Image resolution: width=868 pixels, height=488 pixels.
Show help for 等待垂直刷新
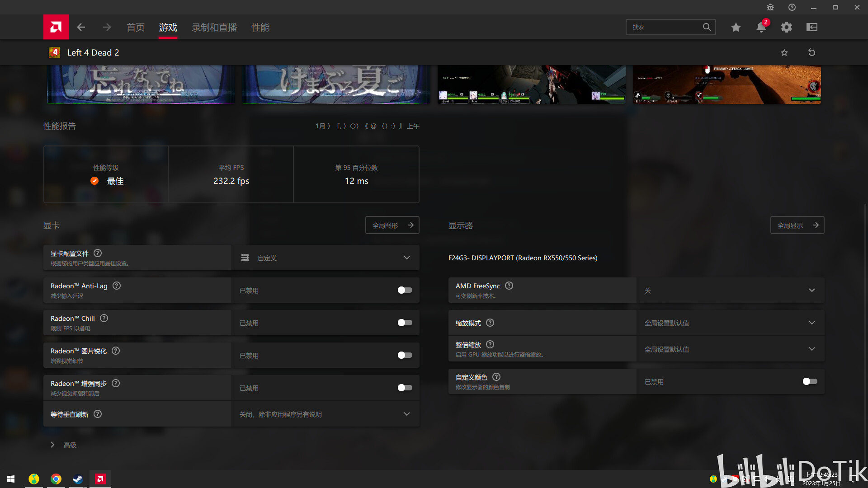pos(98,414)
